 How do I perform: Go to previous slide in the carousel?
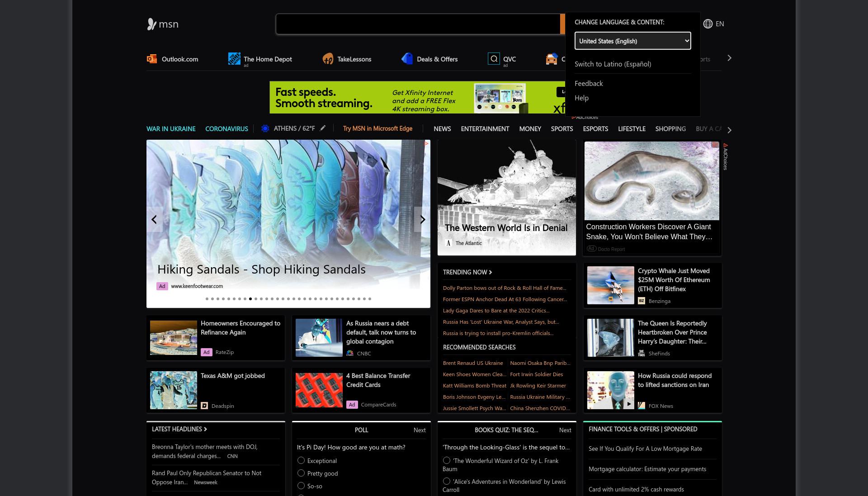[x=154, y=219]
